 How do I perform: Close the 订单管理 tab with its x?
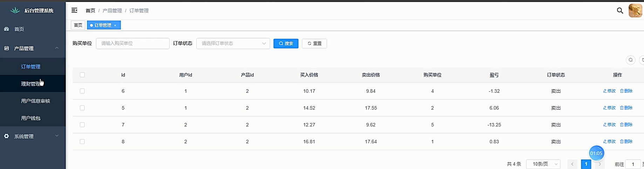pos(115,25)
